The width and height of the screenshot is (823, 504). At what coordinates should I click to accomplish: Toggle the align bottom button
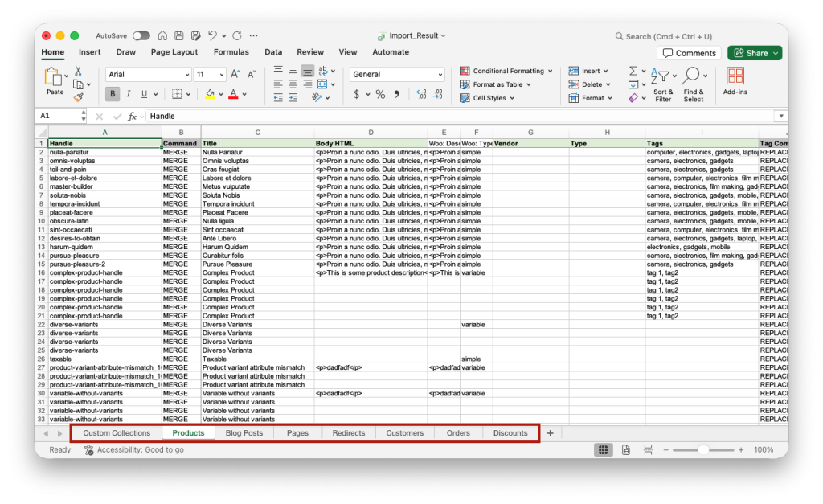pos(308,71)
